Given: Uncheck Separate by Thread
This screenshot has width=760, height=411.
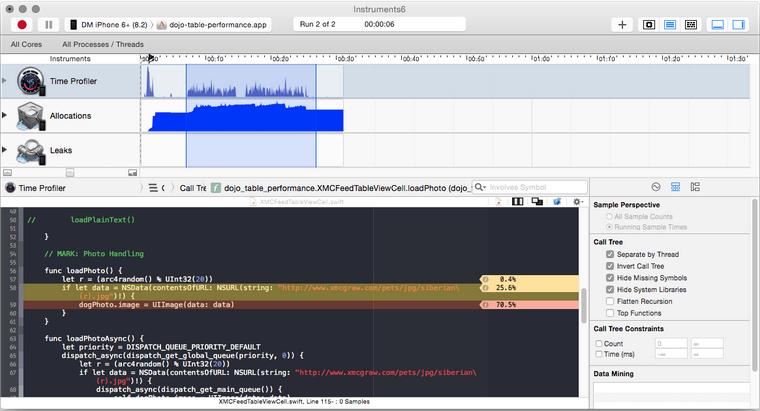Looking at the screenshot, I should pyautogui.click(x=610, y=254).
